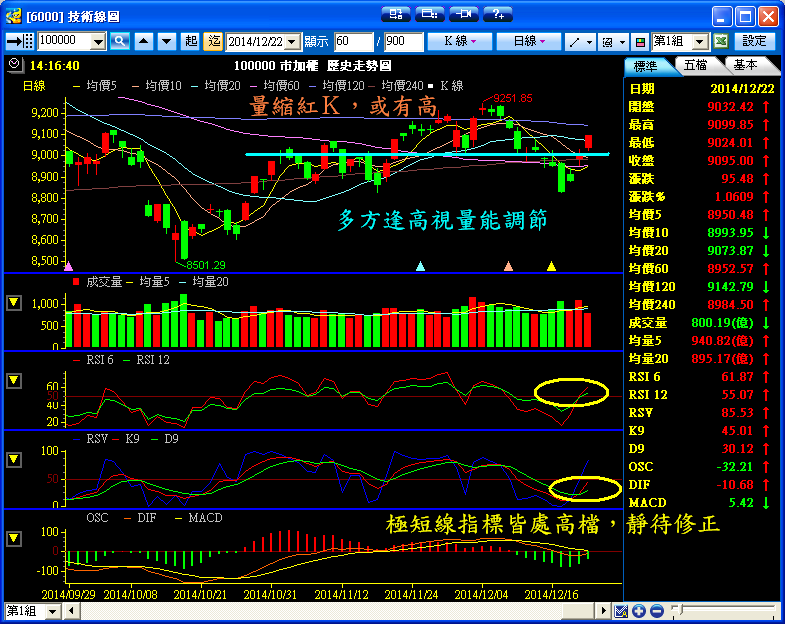This screenshot has width=785, height=624.
Task: Click the search magnifier icon in toolbar
Action: tap(120, 41)
